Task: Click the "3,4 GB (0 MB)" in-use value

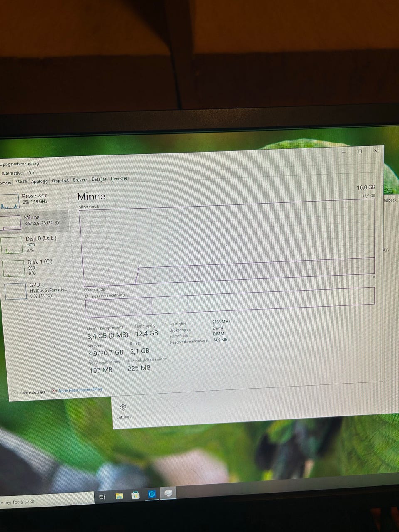Action: pyautogui.click(x=108, y=335)
